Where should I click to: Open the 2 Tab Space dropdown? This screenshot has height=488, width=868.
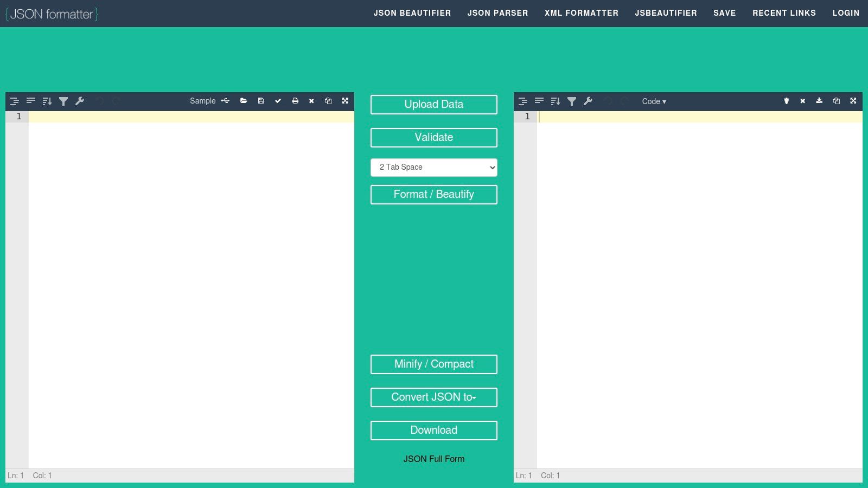(x=433, y=168)
